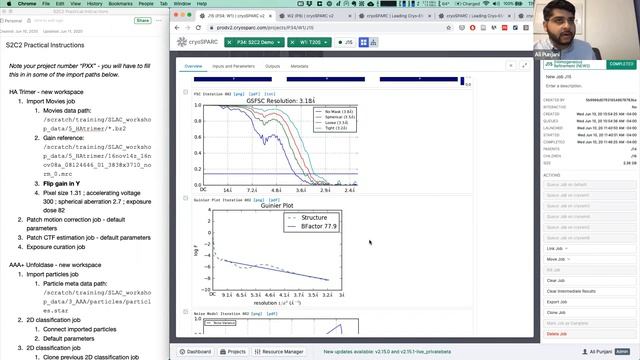Click the Clone Job action
The height and width of the screenshot is (360, 640).
590,312
